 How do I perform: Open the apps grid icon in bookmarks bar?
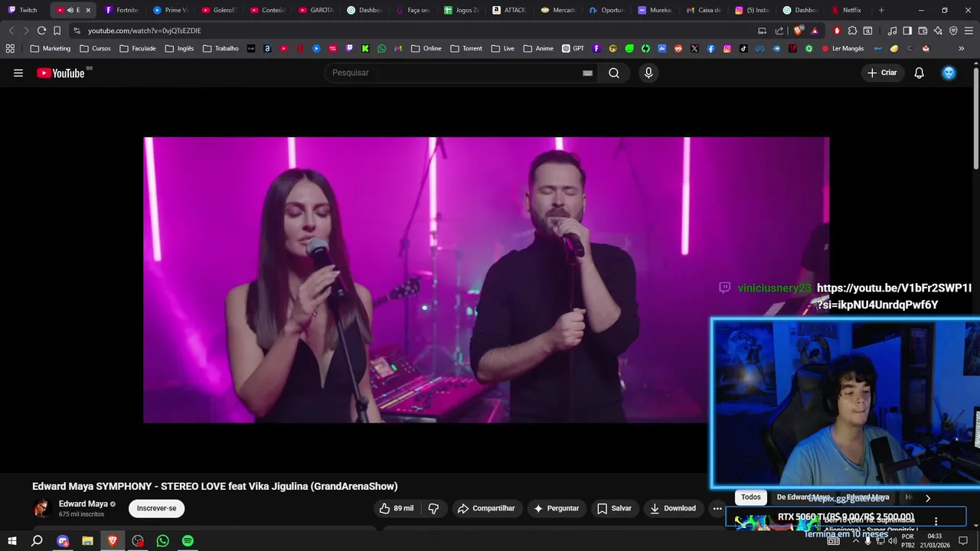click(10, 48)
